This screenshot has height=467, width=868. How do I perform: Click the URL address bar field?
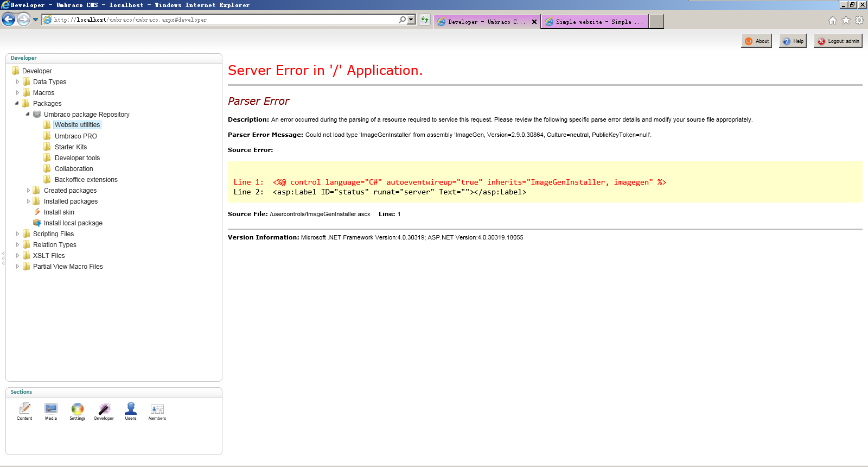[x=222, y=20]
